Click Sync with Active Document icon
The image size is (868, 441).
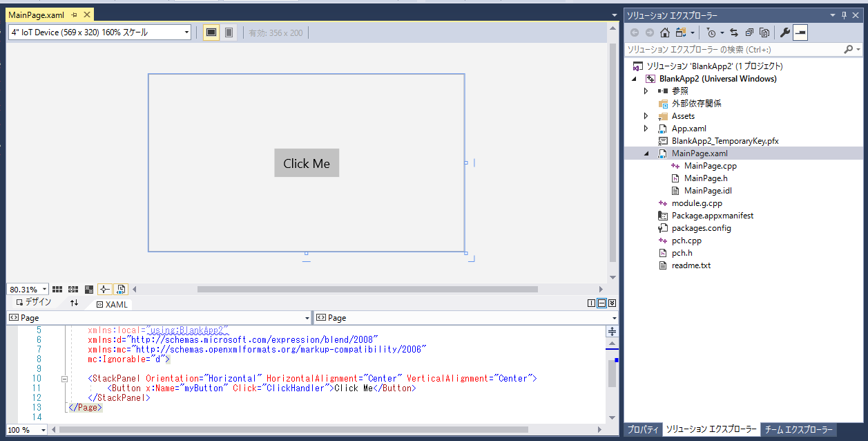[734, 32]
